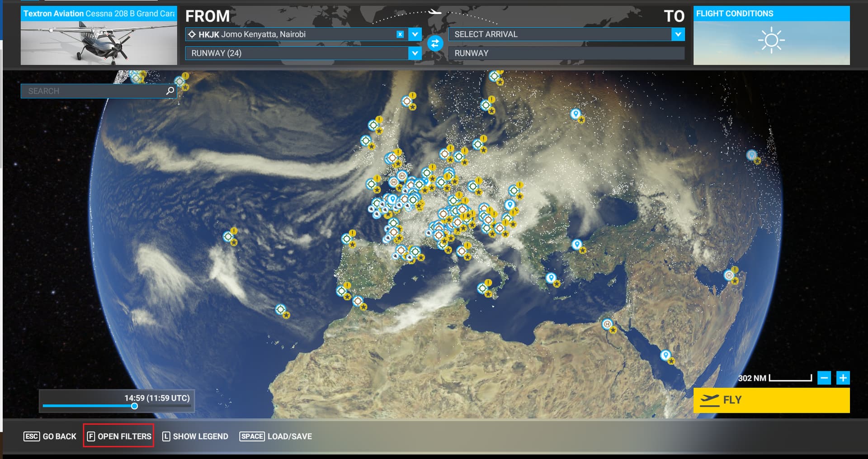Select the airport marker near Gibraltar

point(358,301)
